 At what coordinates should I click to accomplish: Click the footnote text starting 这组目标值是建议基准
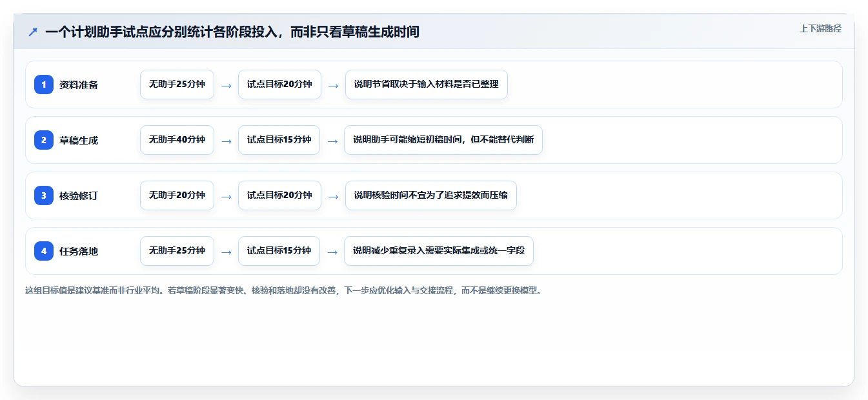pyautogui.click(x=285, y=290)
